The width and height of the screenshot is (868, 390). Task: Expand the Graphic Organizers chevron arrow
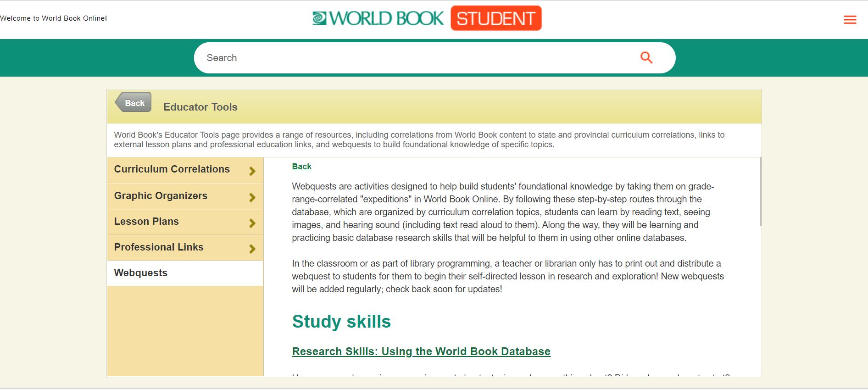252,197
